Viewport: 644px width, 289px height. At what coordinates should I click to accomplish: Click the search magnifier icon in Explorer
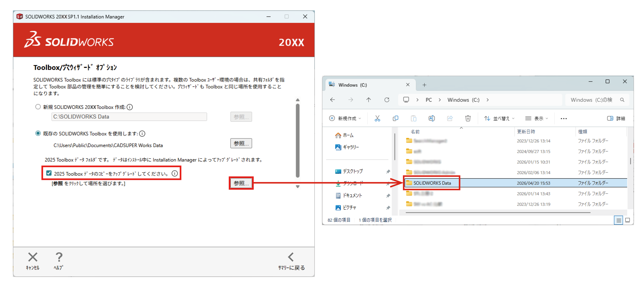point(622,100)
